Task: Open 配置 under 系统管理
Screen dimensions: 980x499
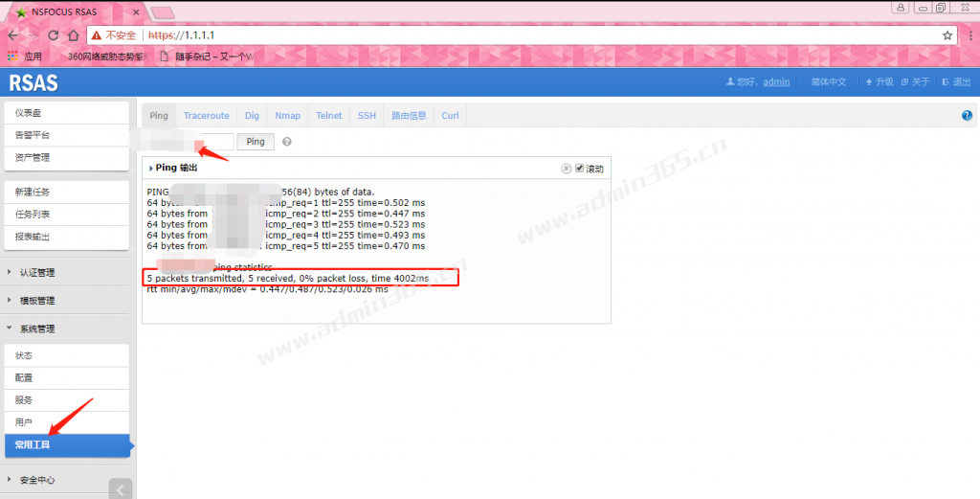Action: coord(66,377)
